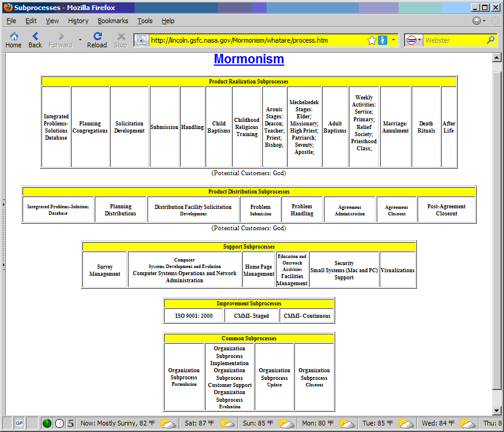
Task: Click the 'Product Realization Subprocesses' header
Action: click(249, 81)
